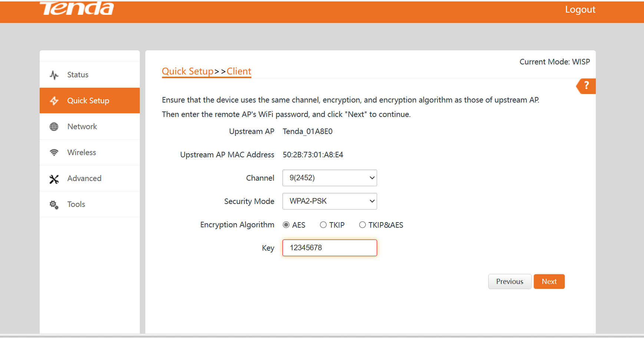Select the AES encryption radio button

[x=286, y=225]
